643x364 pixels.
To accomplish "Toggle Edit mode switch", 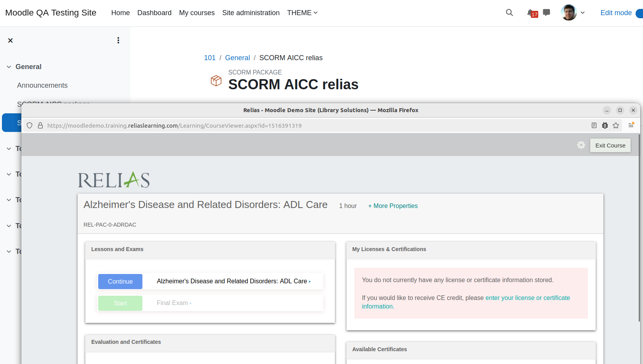I will click(x=639, y=13).
